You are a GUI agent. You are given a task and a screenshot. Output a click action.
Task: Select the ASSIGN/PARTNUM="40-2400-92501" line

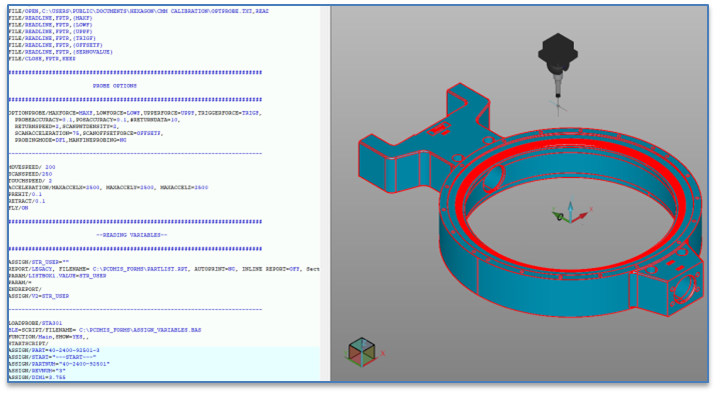click(x=59, y=364)
